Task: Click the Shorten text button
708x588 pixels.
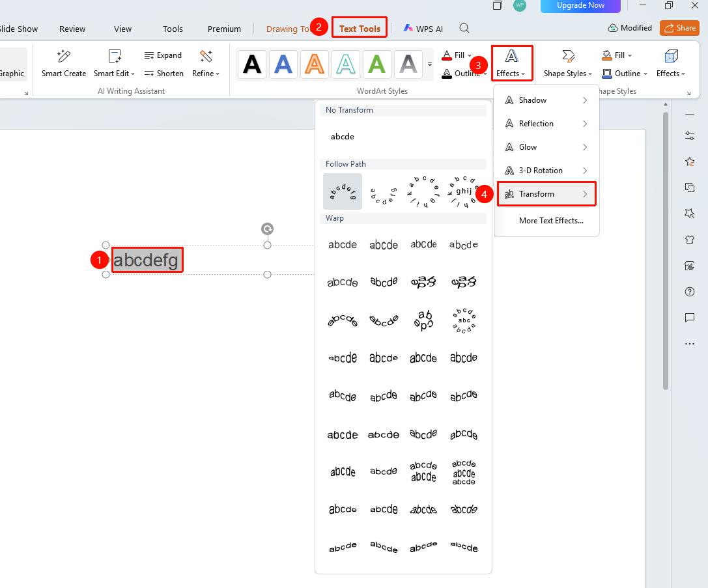Action: (163, 74)
